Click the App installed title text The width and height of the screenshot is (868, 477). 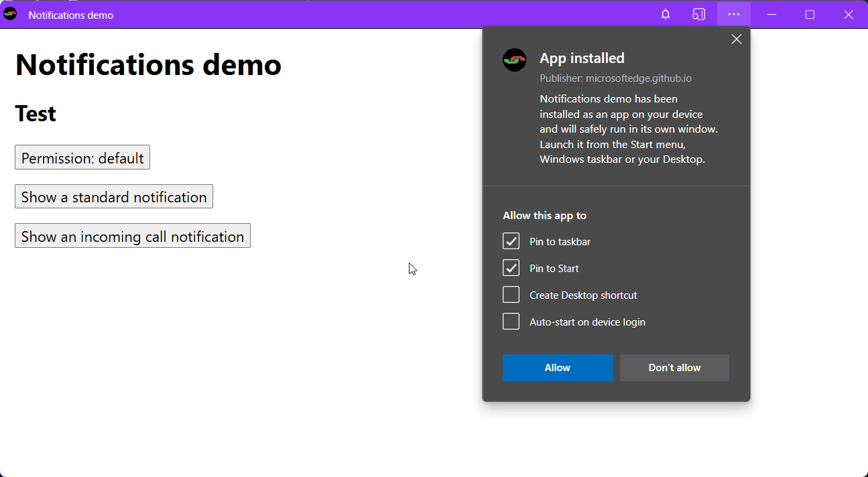click(x=582, y=58)
